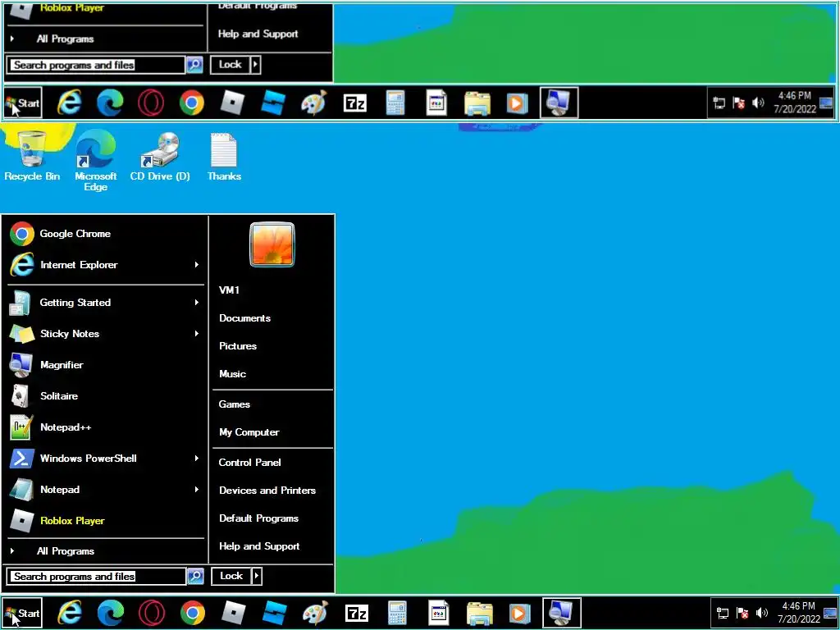The width and height of the screenshot is (840, 630).
Task: Expand the Notepad jump list arrow
Action: 197,489
